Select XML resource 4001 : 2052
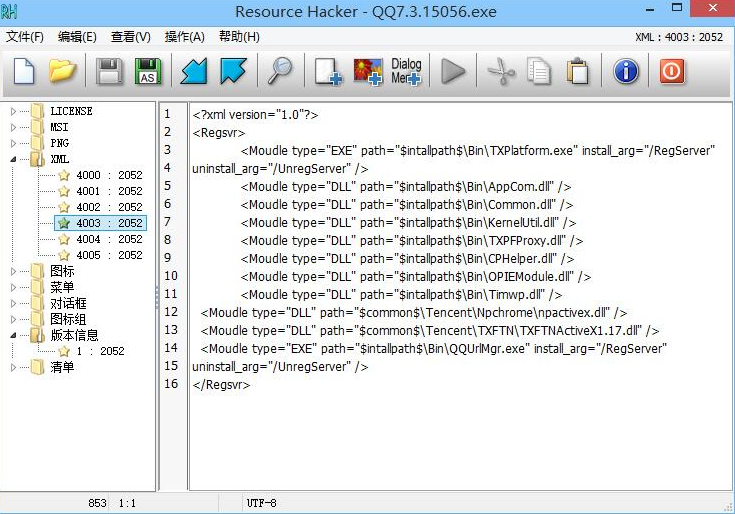This screenshot has width=735, height=514. (109, 191)
